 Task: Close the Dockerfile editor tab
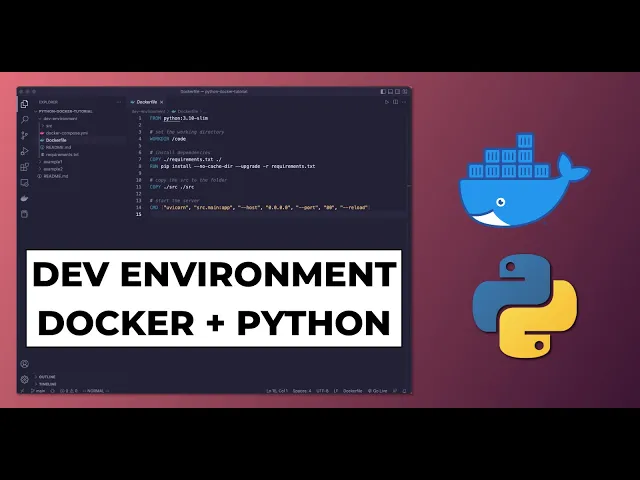pyautogui.click(x=162, y=102)
